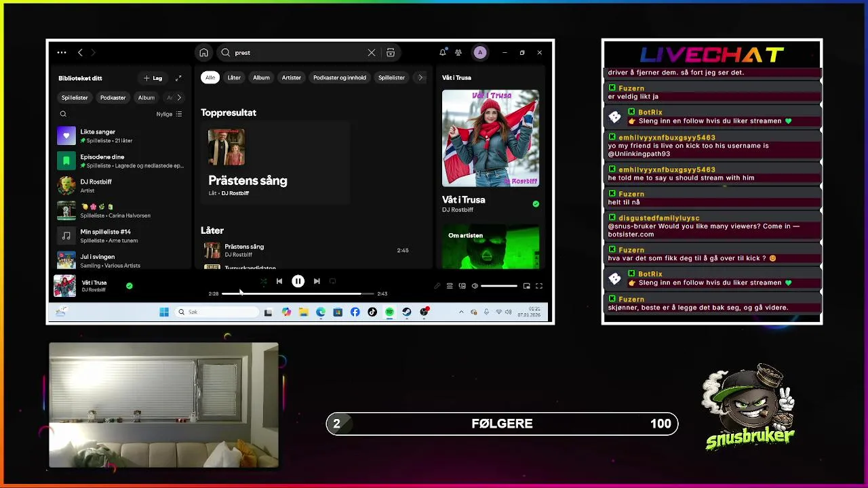
Task: Show more search filter chips with arrow
Action: tap(420, 77)
